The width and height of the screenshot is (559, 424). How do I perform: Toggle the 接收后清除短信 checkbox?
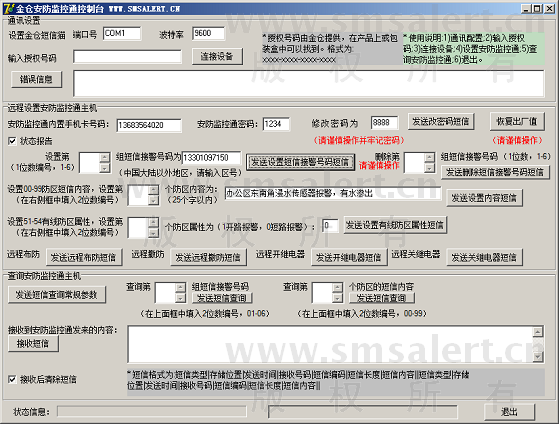tap(12, 379)
